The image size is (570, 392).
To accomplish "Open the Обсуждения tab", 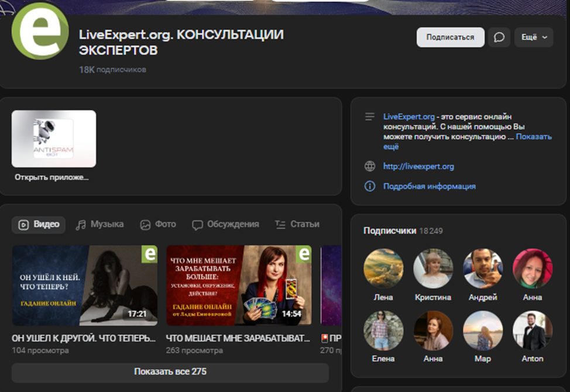I will pyautogui.click(x=225, y=224).
